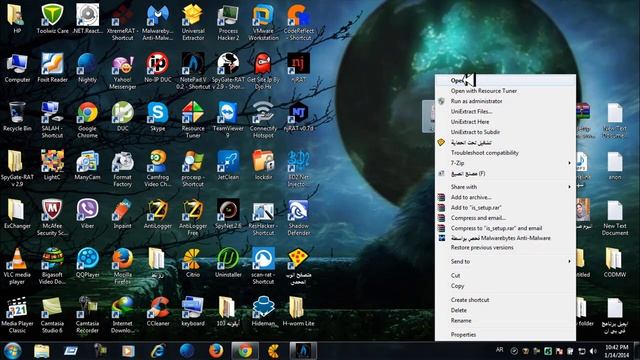Click the AR language indicator
Screen dimensions: 640x360
tap(499, 350)
